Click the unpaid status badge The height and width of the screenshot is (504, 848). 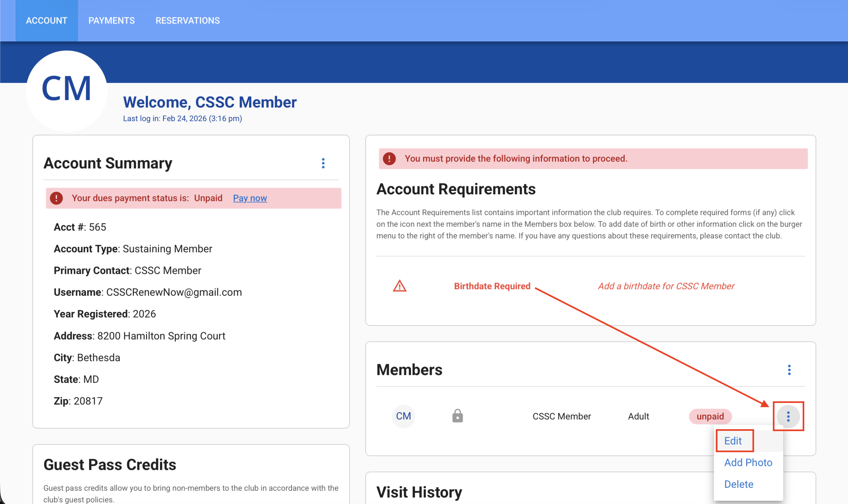[x=710, y=416]
